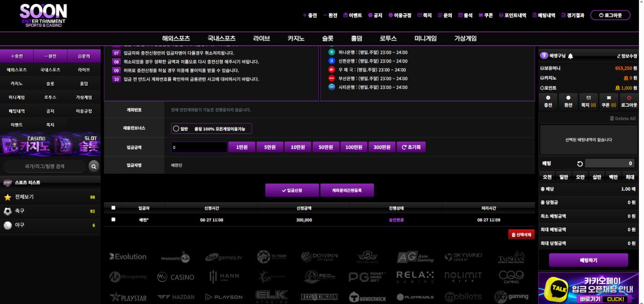
Task: Check the select-all checkbox in table header
Action: [113, 207]
